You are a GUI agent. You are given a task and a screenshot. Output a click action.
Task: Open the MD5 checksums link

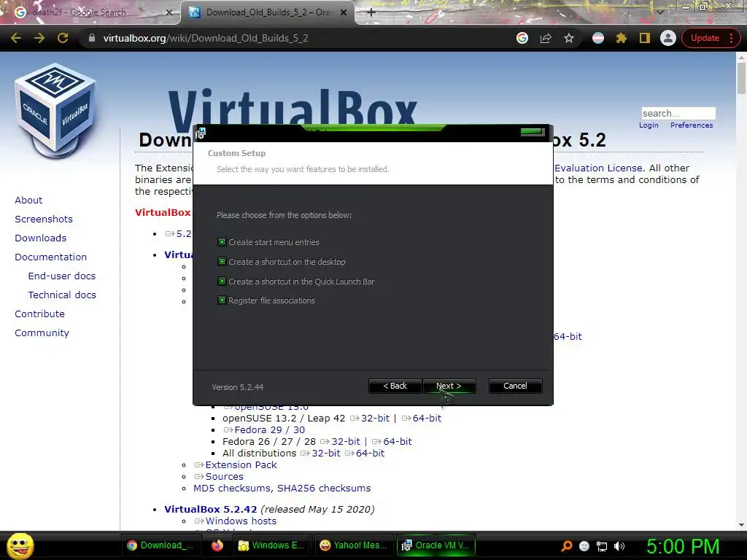(233, 488)
